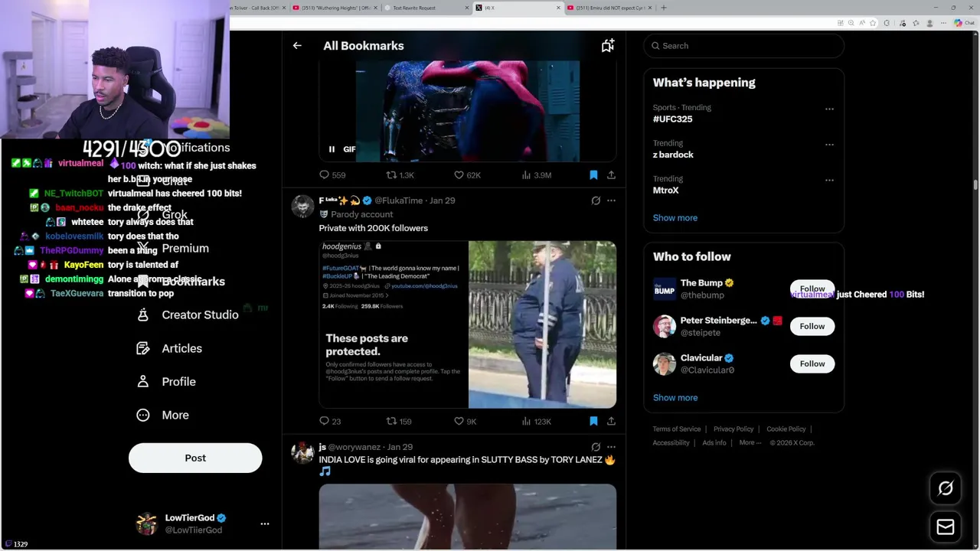This screenshot has height=551, width=980.
Task: Open the @FlukaTime profile avatar
Action: pos(302,207)
